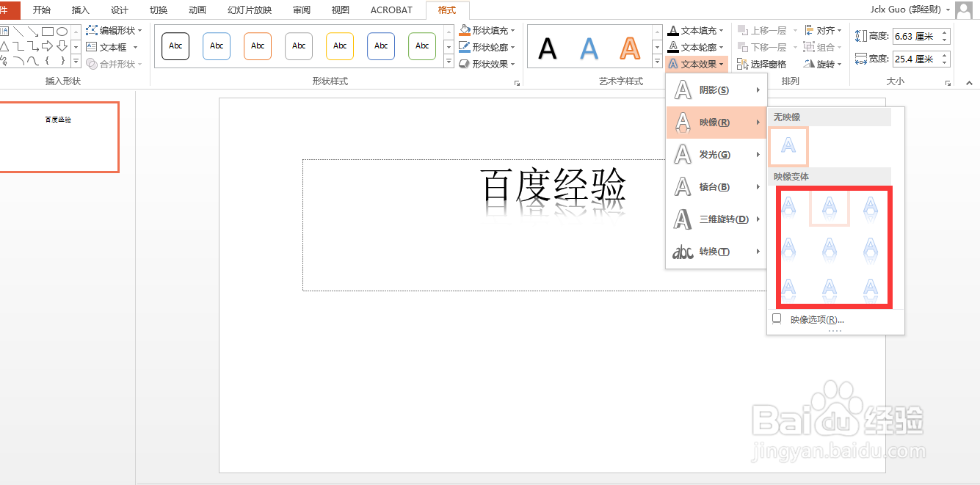
Task: Choose first reflection variant in middle row
Action: click(788, 248)
